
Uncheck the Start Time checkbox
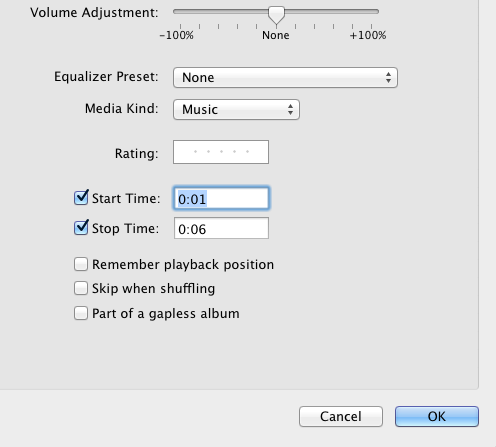[x=81, y=198]
